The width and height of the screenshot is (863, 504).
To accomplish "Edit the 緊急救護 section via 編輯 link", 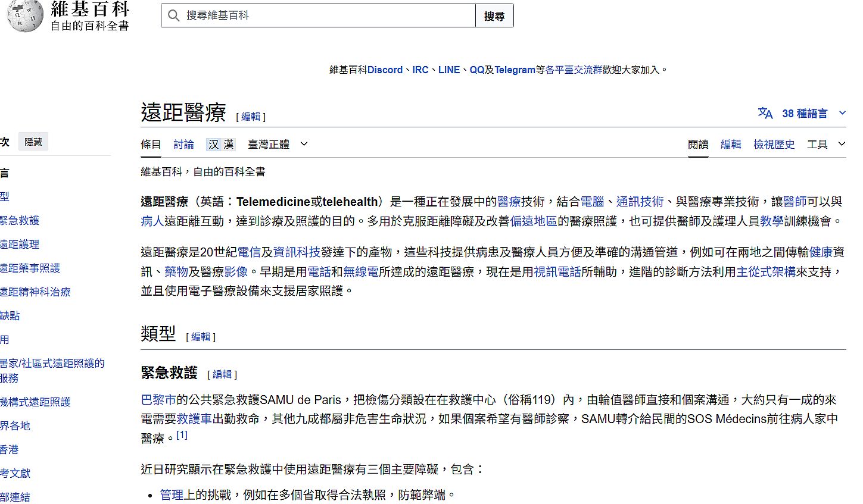I will 222,374.
